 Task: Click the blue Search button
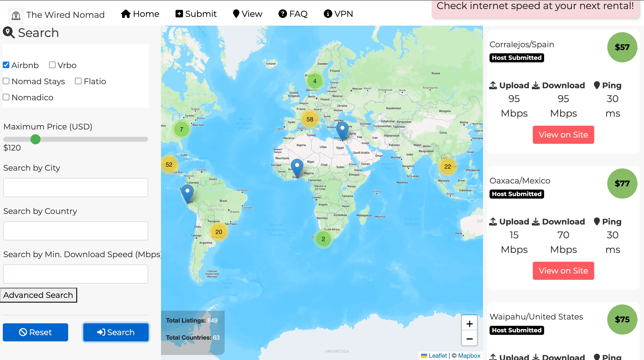tap(116, 332)
